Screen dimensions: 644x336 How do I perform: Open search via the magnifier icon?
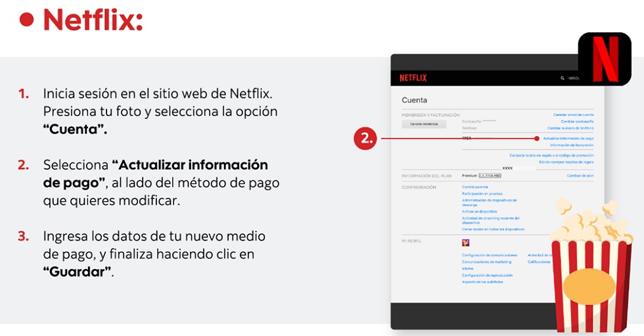point(563,78)
